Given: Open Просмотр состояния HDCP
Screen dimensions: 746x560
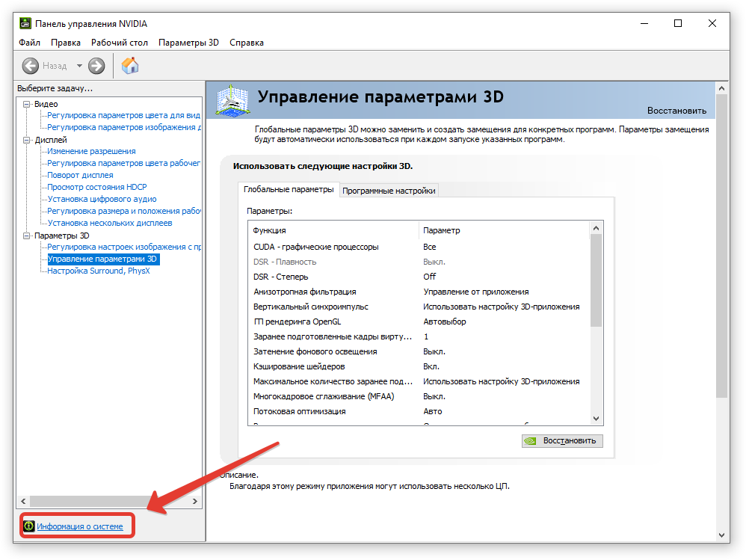Looking at the screenshot, I should click(97, 187).
